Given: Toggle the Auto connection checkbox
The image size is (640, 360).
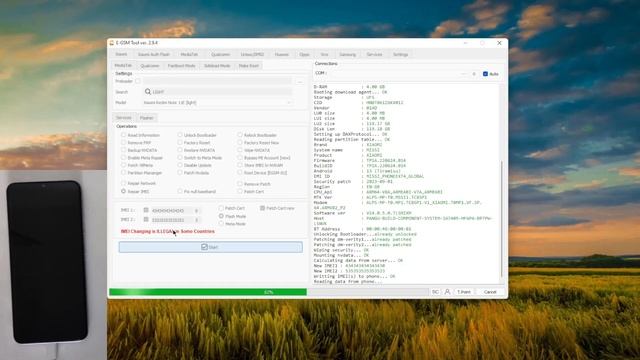Looking at the screenshot, I should coord(485,74).
